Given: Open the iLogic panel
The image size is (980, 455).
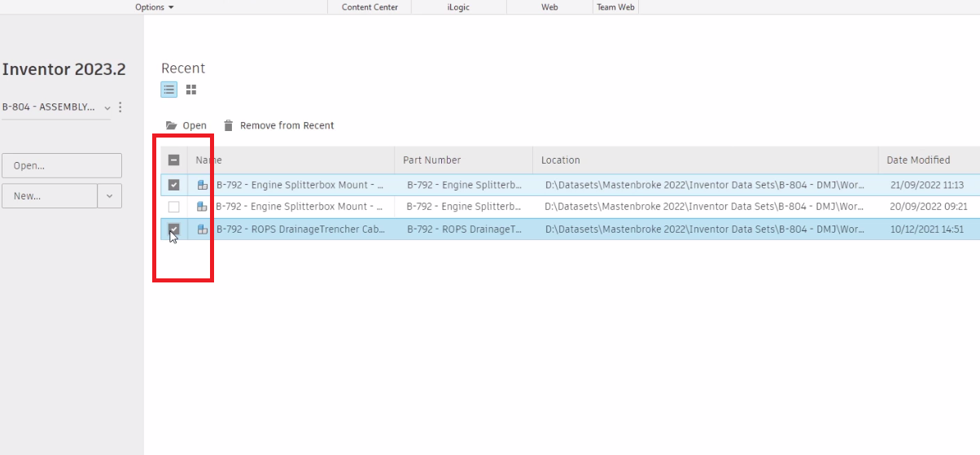Looking at the screenshot, I should point(458,7).
